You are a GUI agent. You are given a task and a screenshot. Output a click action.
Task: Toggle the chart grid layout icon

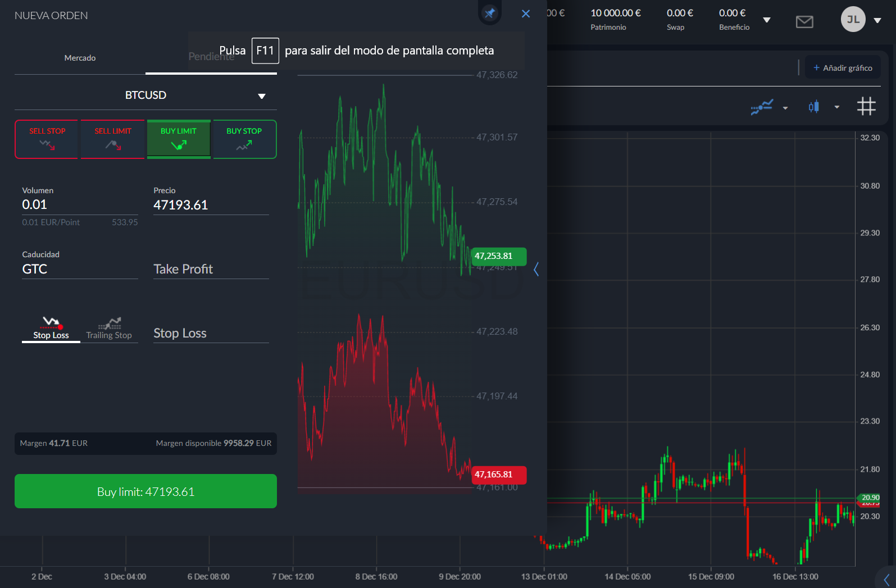pyautogui.click(x=866, y=106)
